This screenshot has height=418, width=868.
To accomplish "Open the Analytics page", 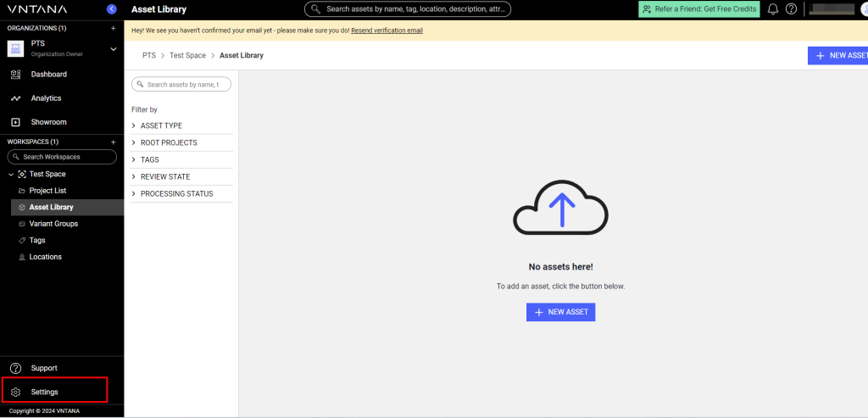I will (46, 98).
